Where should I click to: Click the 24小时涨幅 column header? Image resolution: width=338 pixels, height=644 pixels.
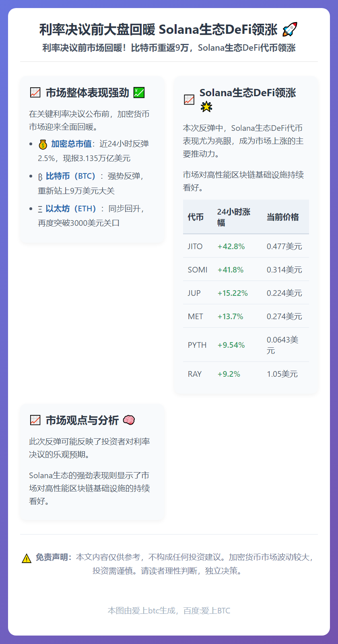tap(234, 217)
